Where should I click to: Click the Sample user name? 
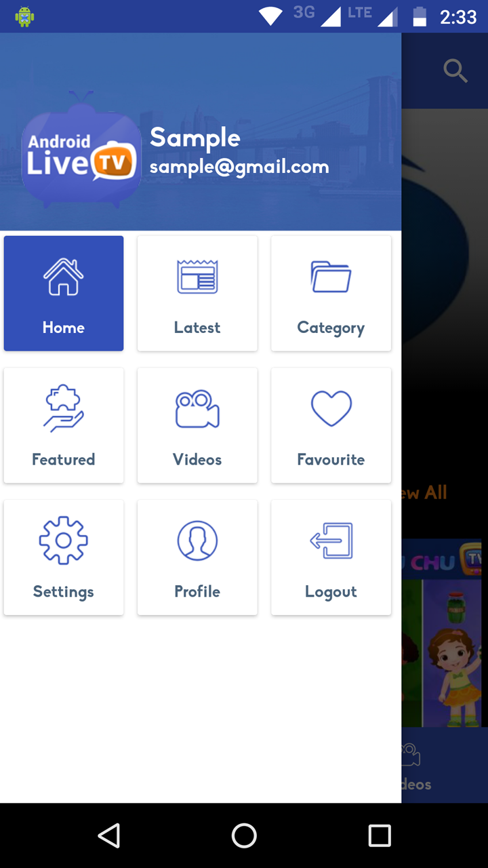[x=195, y=138]
